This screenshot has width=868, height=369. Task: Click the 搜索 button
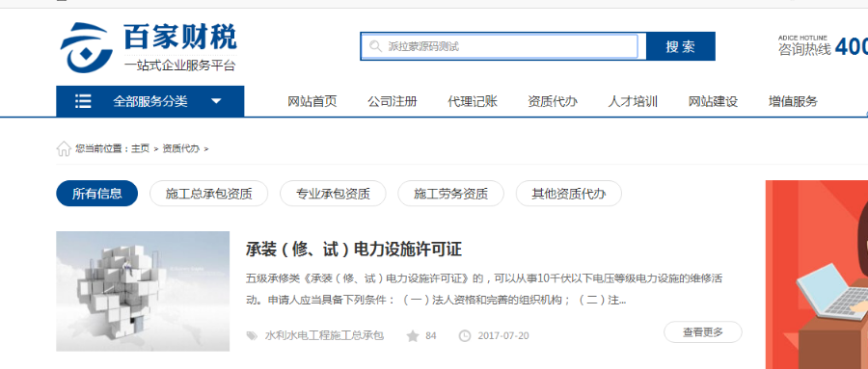(680, 46)
